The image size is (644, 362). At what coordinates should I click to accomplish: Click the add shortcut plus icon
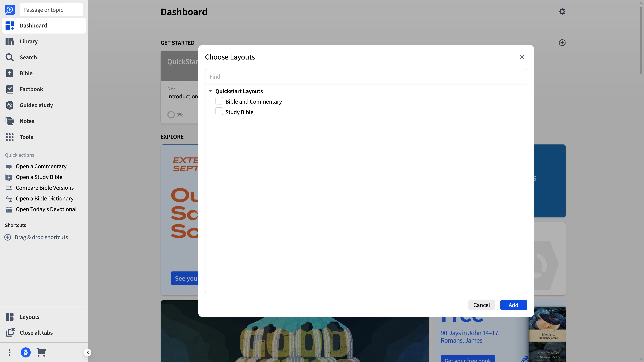click(x=8, y=237)
